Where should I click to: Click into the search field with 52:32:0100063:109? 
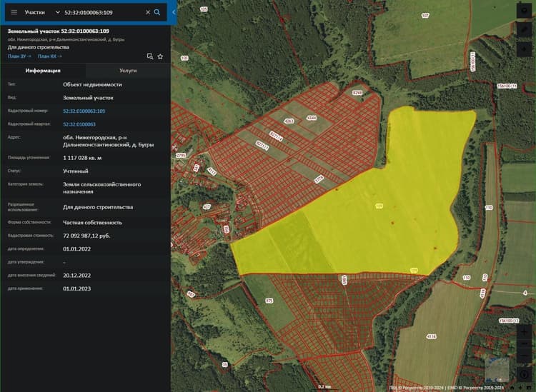click(x=103, y=12)
